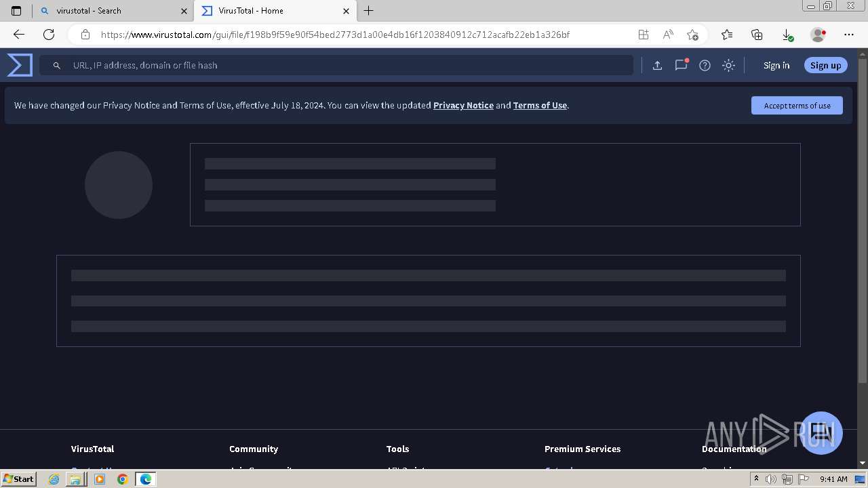The width and height of the screenshot is (868, 488).
Task: Click the tab actions menu icon
Action: pos(16,11)
